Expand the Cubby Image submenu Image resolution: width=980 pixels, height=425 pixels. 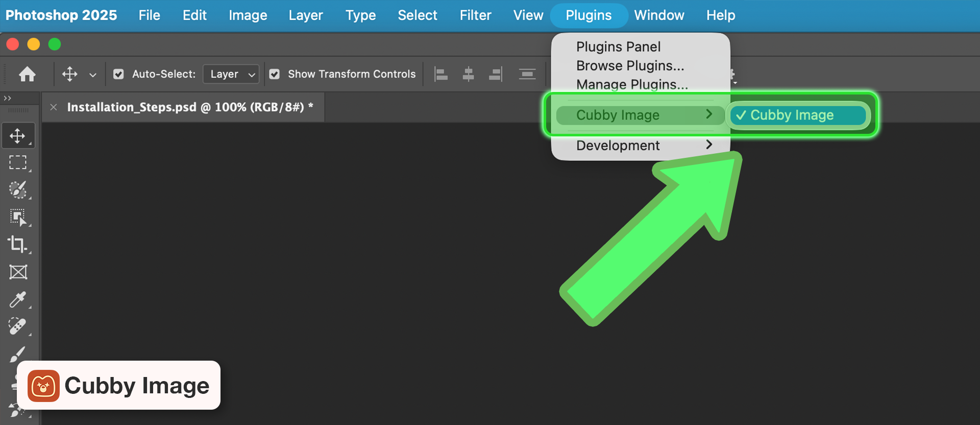coord(641,115)
